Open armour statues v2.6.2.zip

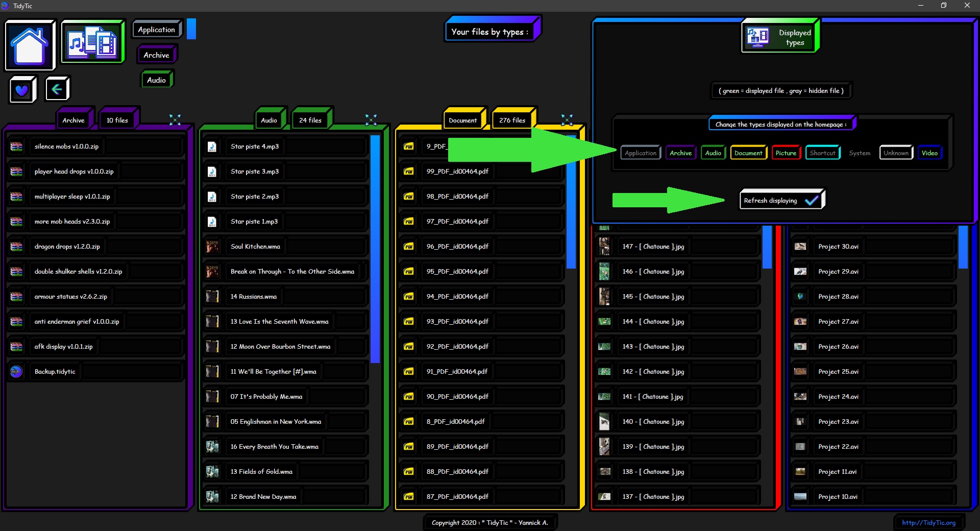(96, 297)
